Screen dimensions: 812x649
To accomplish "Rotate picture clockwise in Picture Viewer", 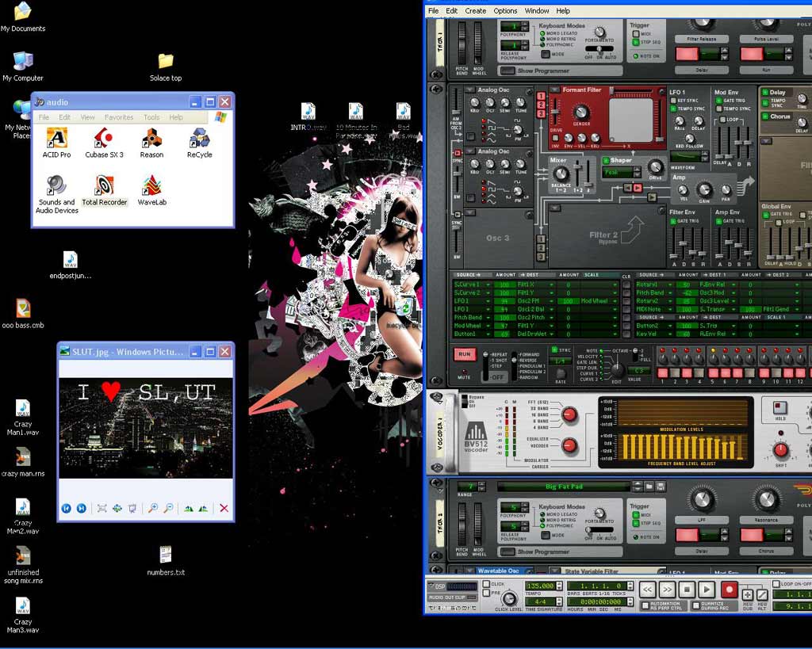I will point(189,508).
